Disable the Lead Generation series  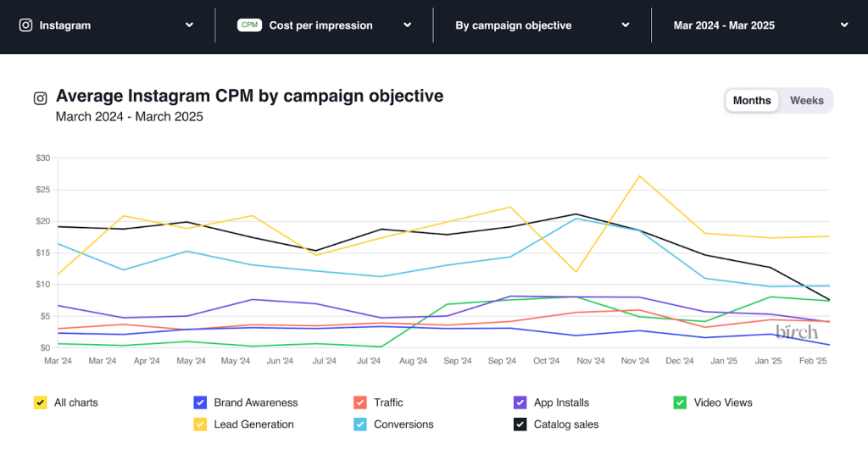200,424
